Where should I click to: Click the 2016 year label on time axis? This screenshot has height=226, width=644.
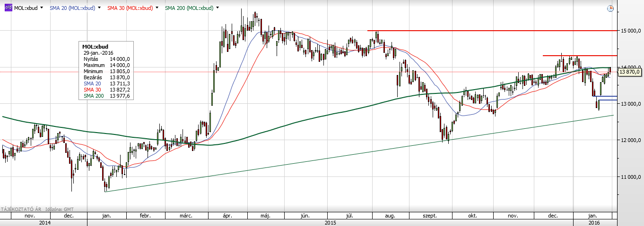click(x=594, y=222)
